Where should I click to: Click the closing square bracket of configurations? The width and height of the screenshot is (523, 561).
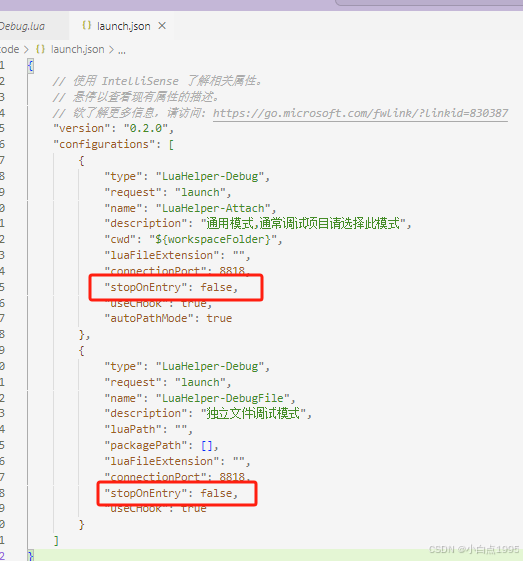56,540
